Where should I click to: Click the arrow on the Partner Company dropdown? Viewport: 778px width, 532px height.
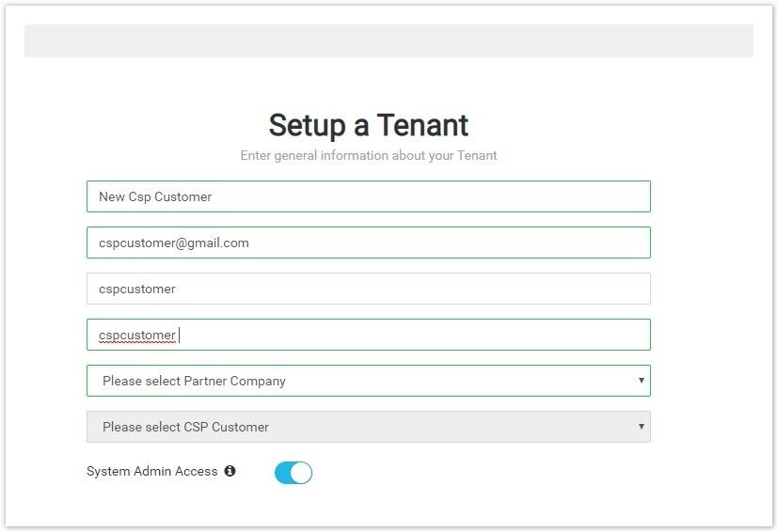[x=641, y=381]
